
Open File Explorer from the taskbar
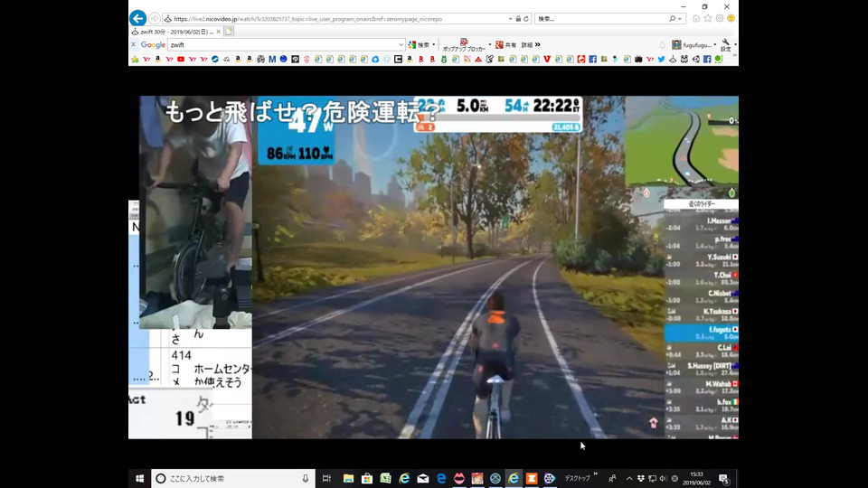click(348, 478)
